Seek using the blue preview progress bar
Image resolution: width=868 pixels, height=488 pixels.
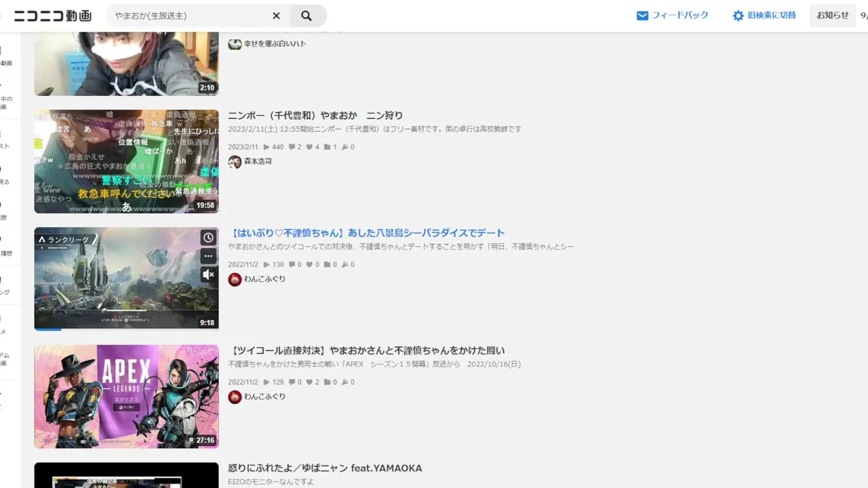coord(127,329)
